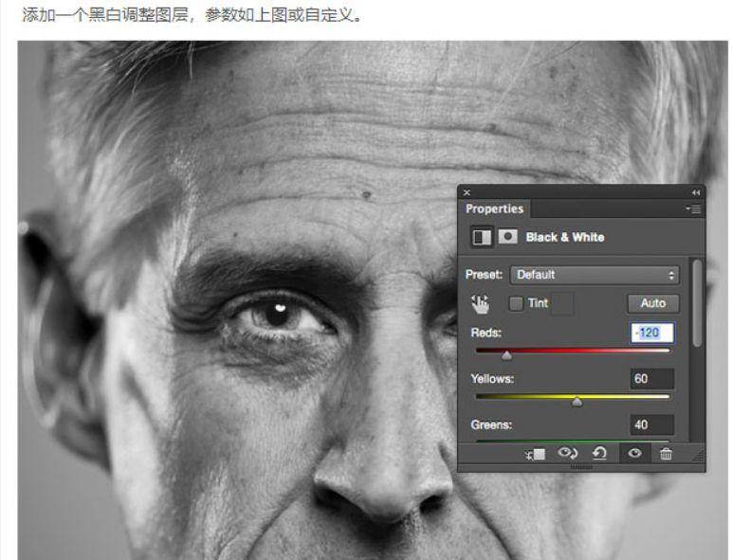The image size is (732, 560).
Task: Click the Yellows value field showing 60
Action: pos(651,379)
